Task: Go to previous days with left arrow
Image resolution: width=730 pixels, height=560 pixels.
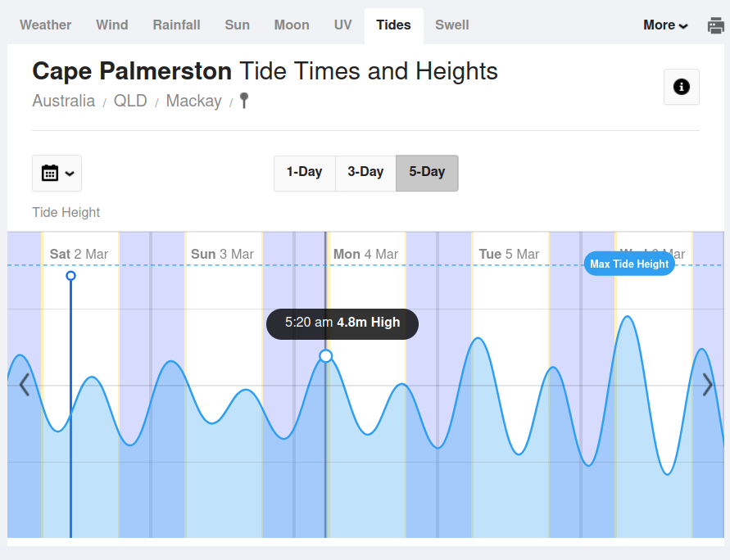Action: tap(25, 384)
